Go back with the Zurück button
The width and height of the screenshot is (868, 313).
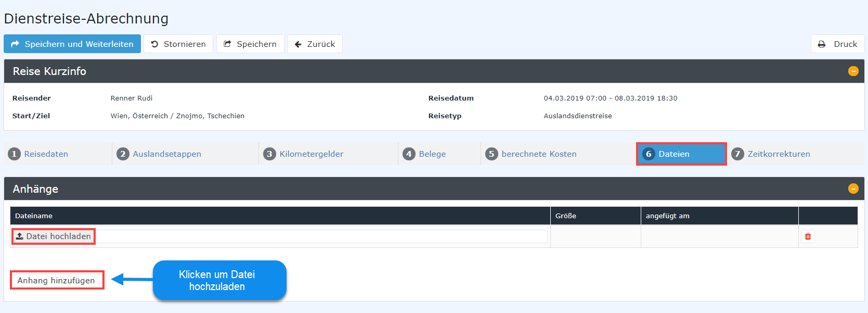pos(315,44)
